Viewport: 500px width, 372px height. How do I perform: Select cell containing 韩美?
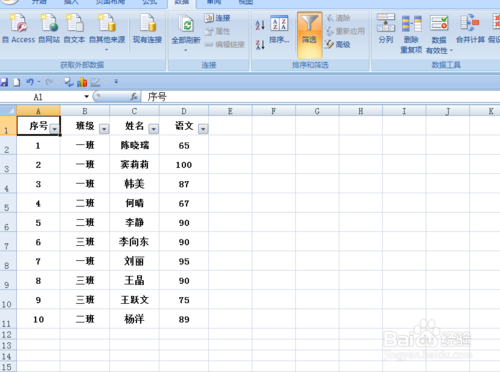[x=134, y=184]
